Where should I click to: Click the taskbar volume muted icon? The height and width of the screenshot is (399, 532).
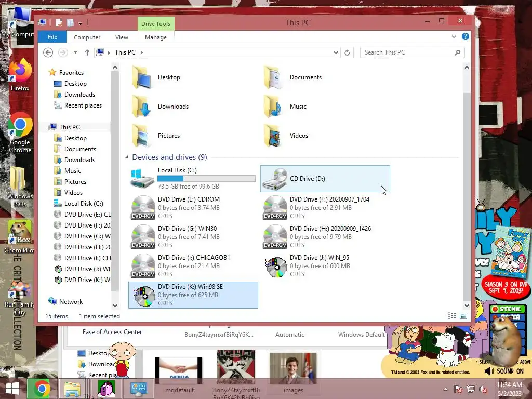[483, 389]
